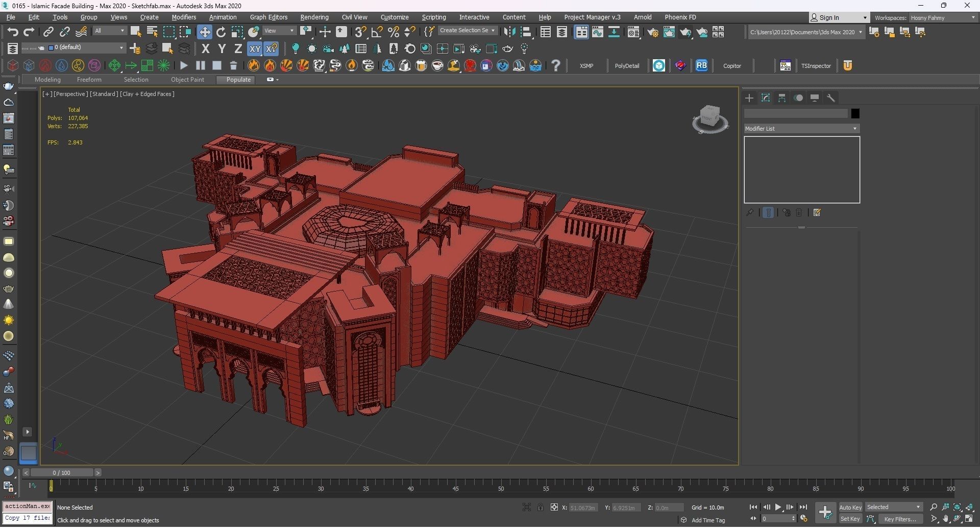
Task: Open the Modifier List dropdown
Action: click(801, 129)
